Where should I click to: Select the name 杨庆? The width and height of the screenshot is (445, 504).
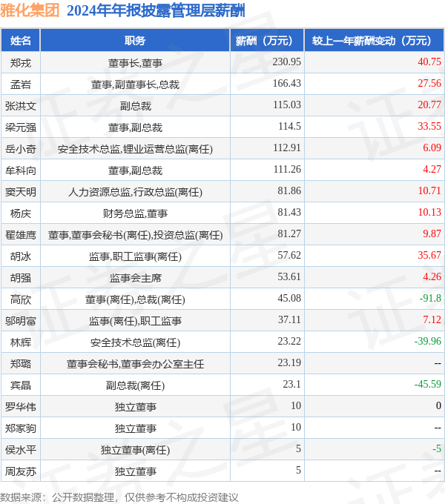[21, 213]
